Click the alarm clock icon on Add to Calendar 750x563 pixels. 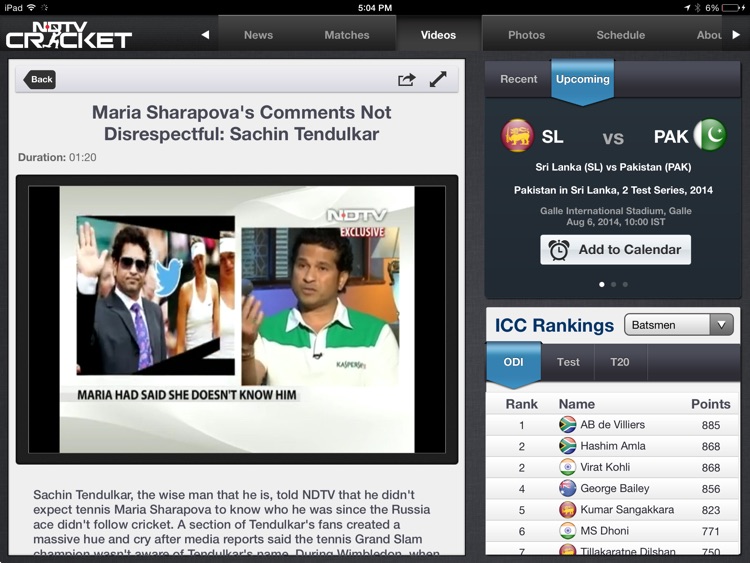point(558,250)
